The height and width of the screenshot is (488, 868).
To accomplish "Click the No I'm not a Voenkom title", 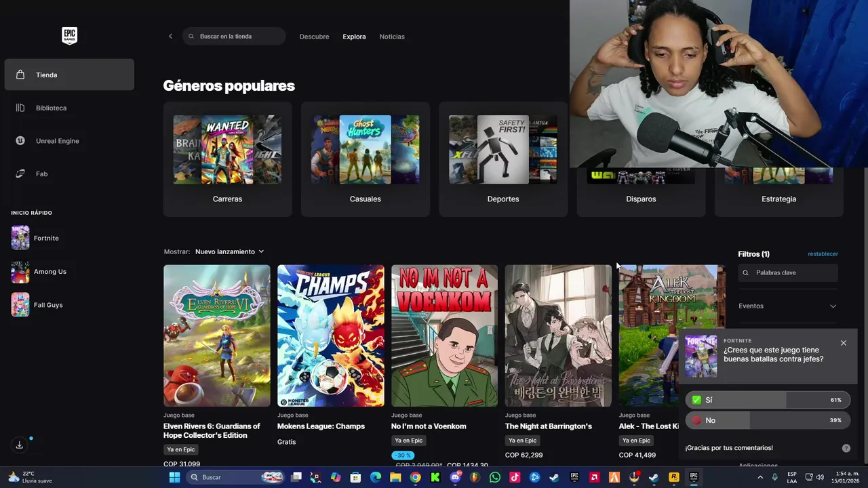I will click(x=429, y=426).
